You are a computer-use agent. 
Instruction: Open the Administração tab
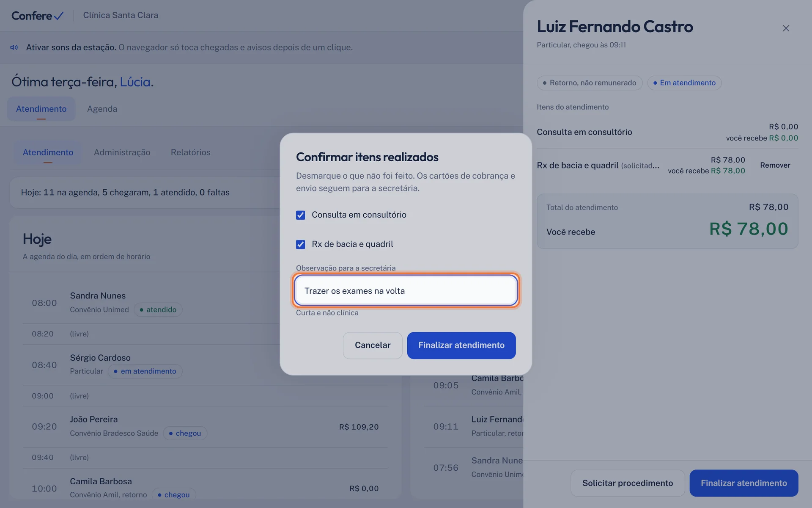(x=122, y=152)
